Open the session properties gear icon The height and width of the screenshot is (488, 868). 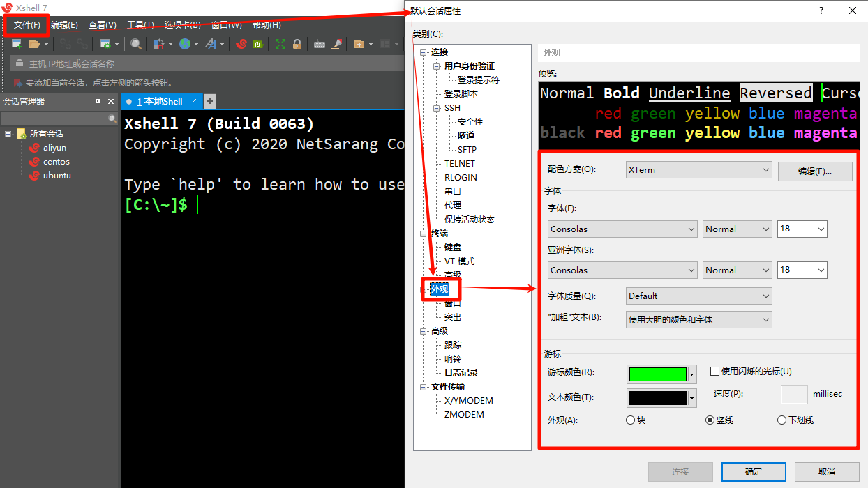(x=105, y=44)
